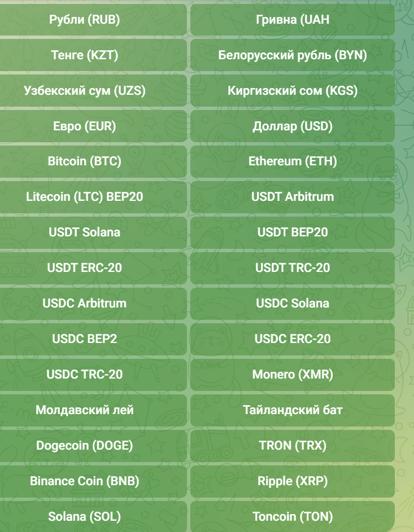Image resolution: width=414 pixels, height=532 pixels.
Task: Tap the Тенге (KZT) button
Action: click(85, 55)
